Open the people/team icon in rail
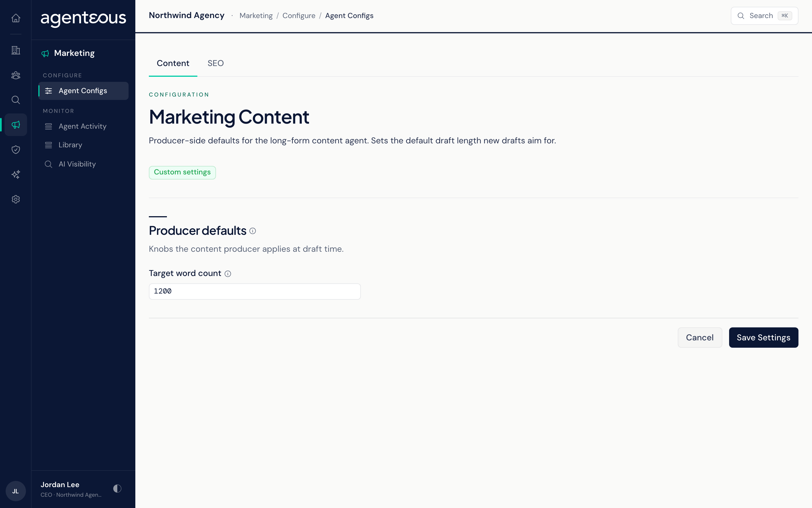Viewport: 812px width, 508px height. click(16, 75)
